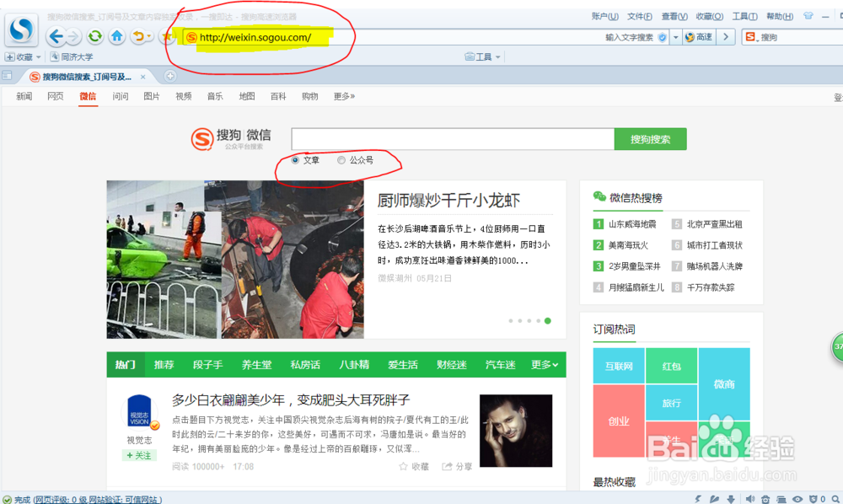Click the eye icon in status bar

click(797, 499)
